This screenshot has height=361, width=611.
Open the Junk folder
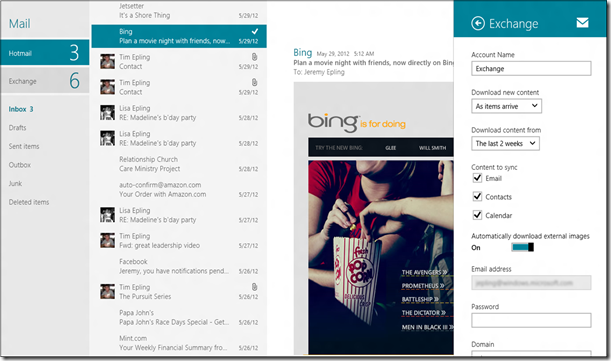point(15,183)
